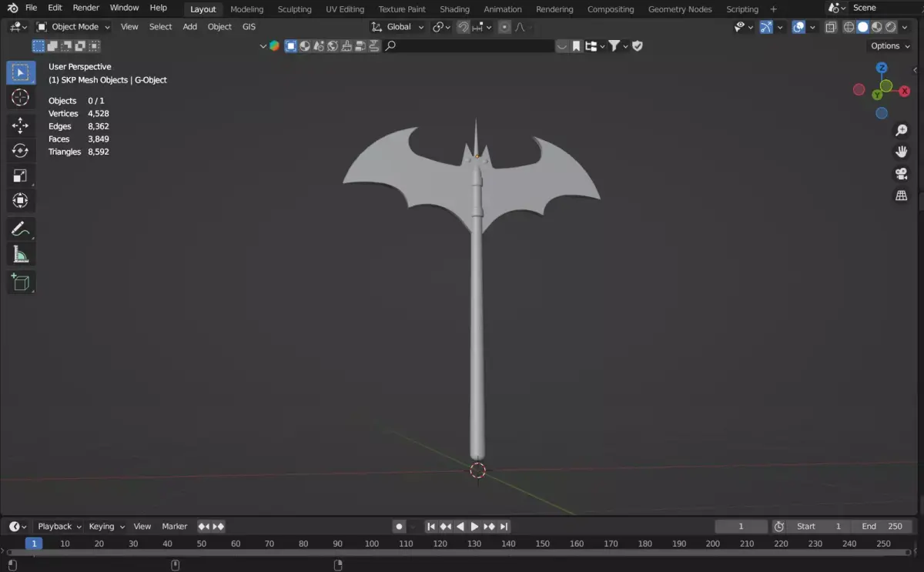Click the add workspace plus button
The image size is (924, 572).
(774, 9)
